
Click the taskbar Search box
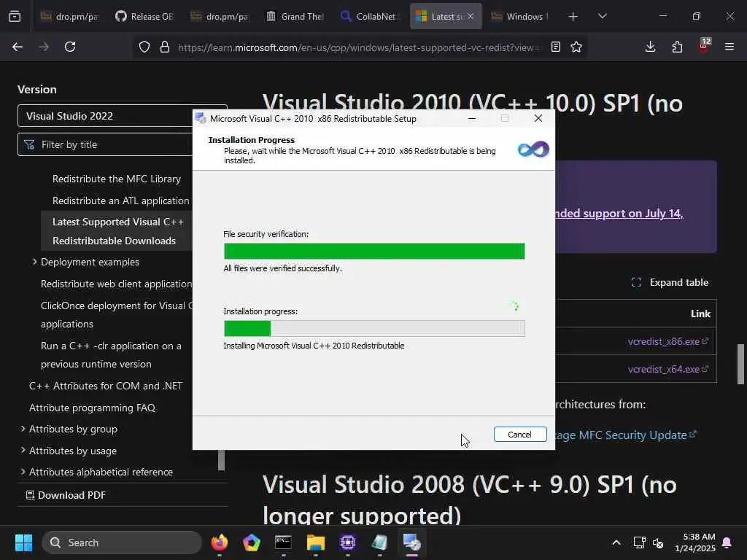click(122, 542)
